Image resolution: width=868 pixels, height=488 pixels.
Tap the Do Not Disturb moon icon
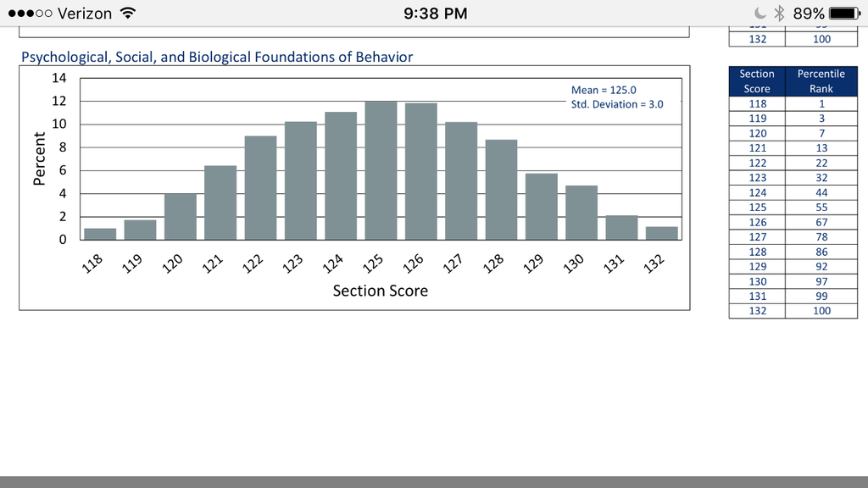[x=759, y=14]
